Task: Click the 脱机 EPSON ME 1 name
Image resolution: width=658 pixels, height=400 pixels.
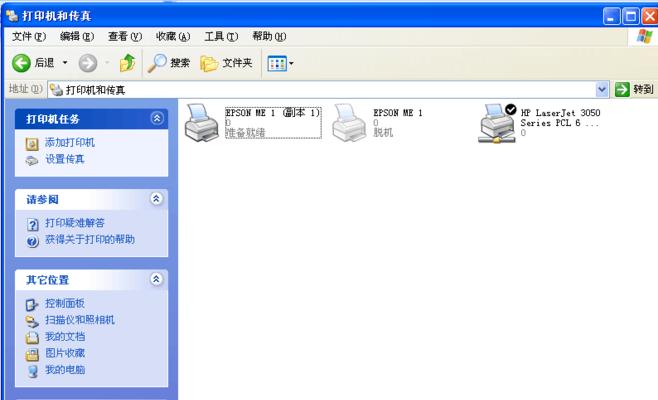Action: [x=398, y=112]
